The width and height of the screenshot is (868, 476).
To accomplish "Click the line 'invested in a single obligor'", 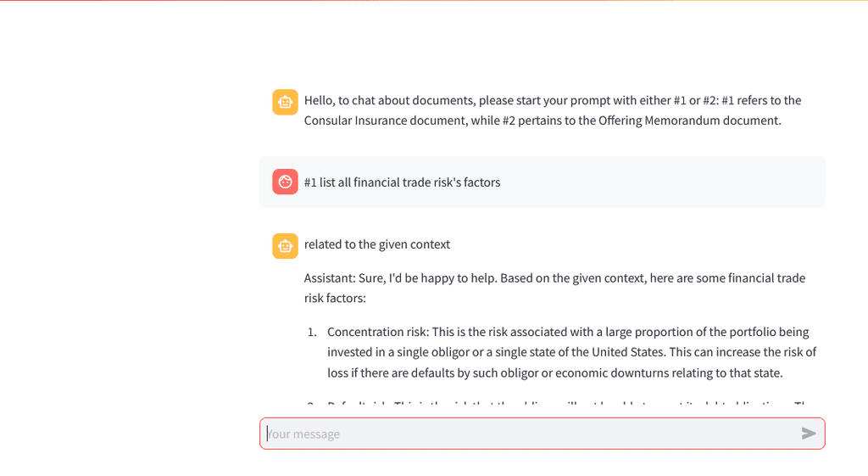I will pyautogui.click(x=572, y=352).
